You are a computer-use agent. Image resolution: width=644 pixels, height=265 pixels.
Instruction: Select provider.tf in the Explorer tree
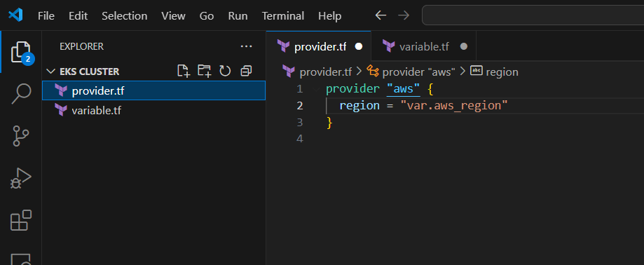click(x=153, y=91)
